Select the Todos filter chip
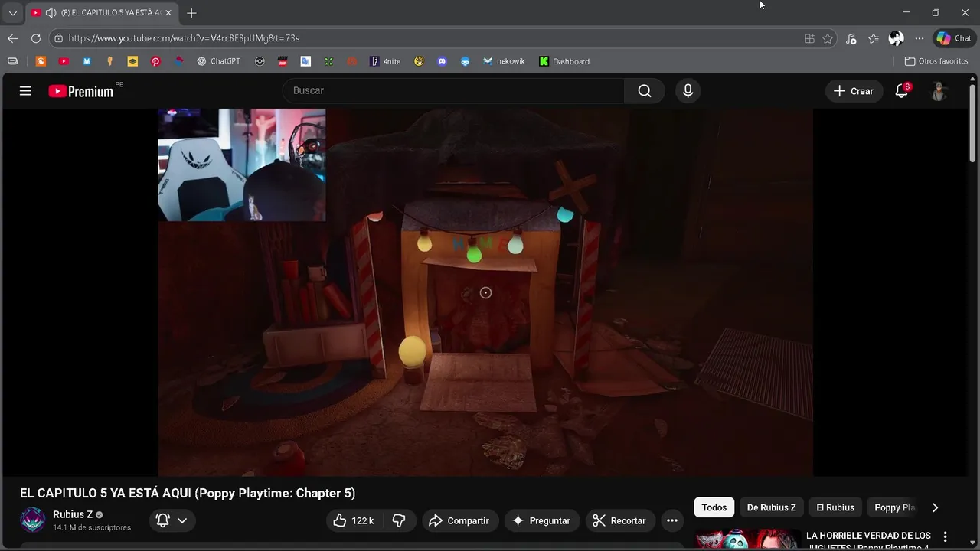Viewport: 980px width, 551px height. tap(714, 507)
